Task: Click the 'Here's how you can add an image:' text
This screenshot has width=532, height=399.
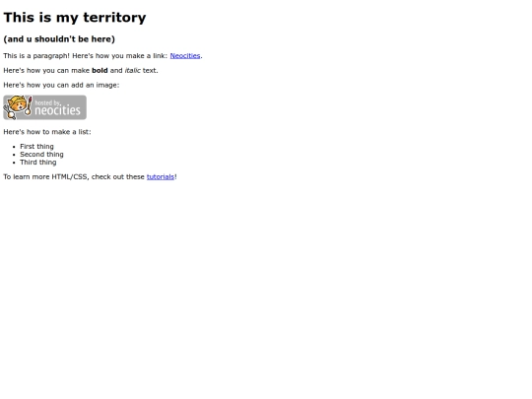Action: [x=61, y=85]
